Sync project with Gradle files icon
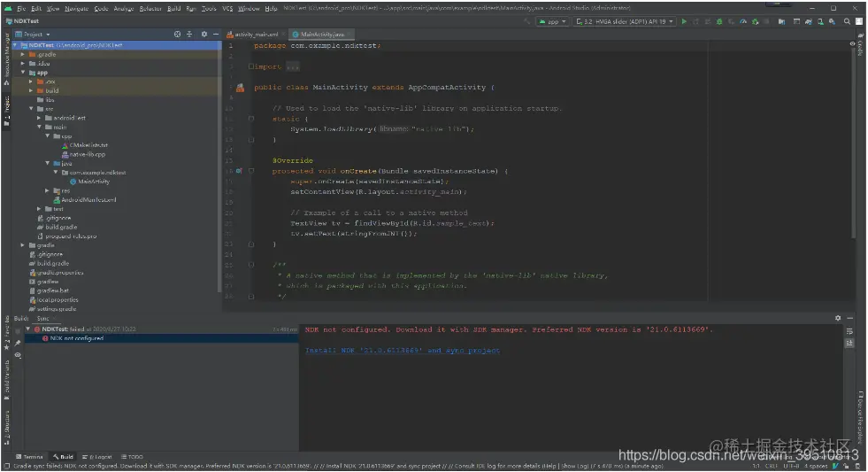868x472 pixels. tap(808, 21)
